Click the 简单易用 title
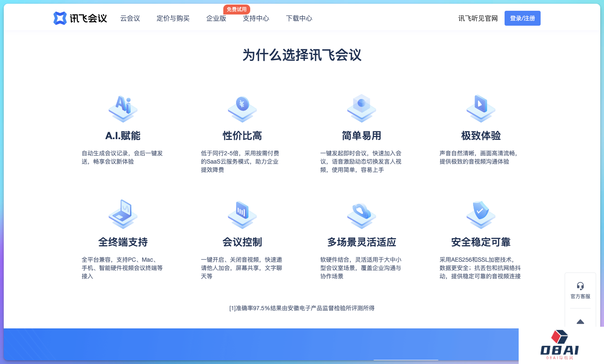The height and width of the screenshot is (364, 604). (362, 136)
